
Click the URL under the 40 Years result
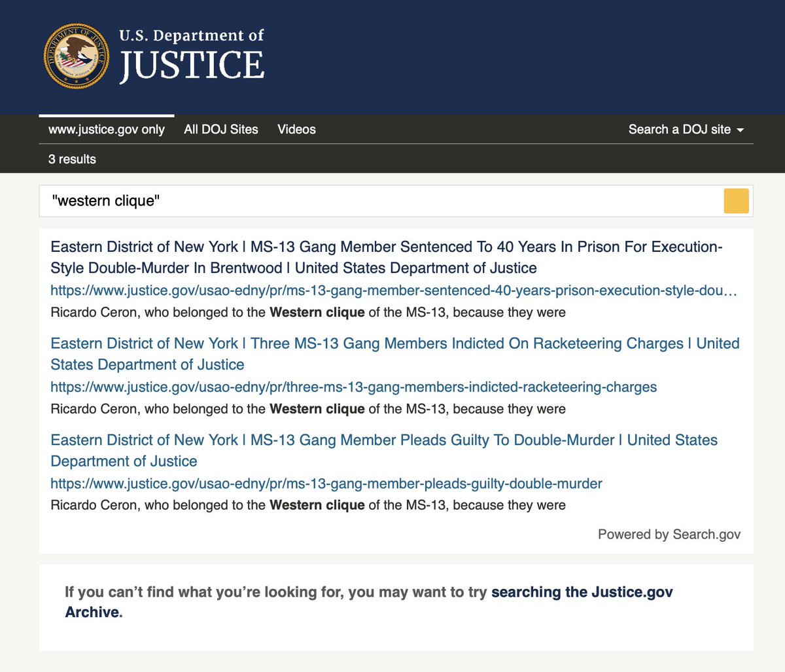(x=393, y=291)
